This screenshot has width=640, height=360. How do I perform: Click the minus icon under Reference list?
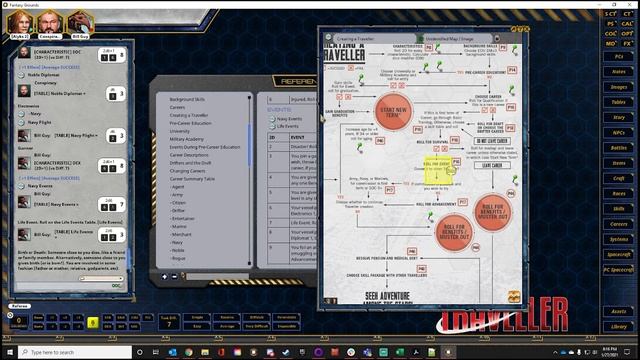174,277
